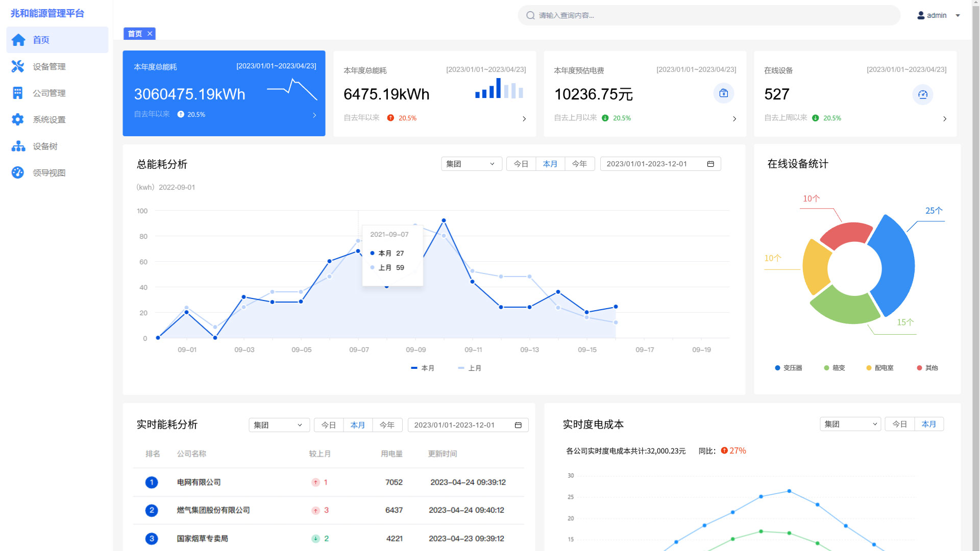Toggle 配电室 legend item
980x551 pixels.
pos(880,368)
